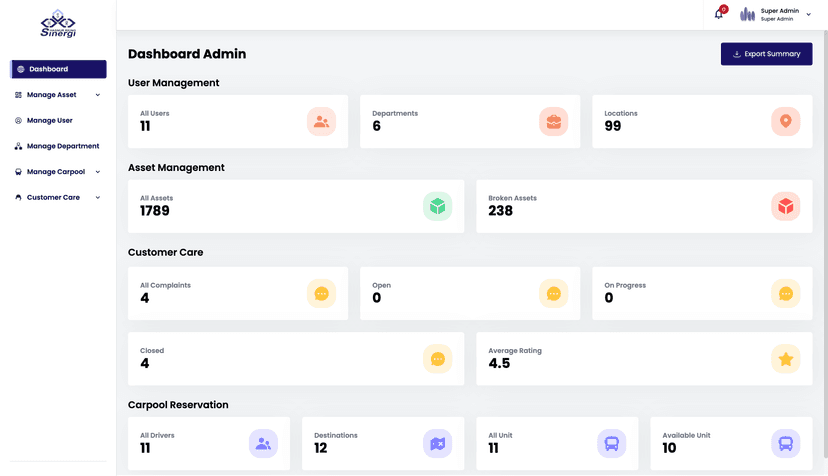This screenshot has height=476, width=828.
Task: Expand the Manage Asset submenu chevron
Action: pos(98,95)
